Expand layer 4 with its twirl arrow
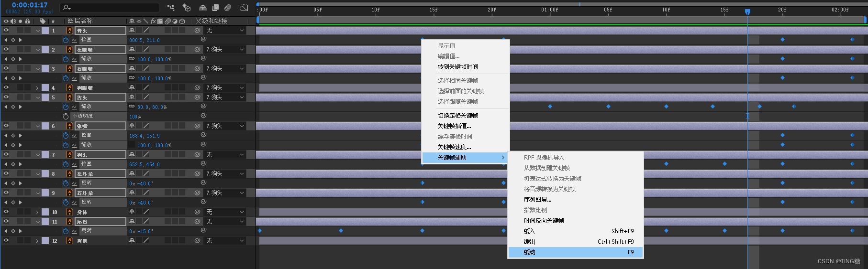 pyautogui.click(x=37, y=88)
